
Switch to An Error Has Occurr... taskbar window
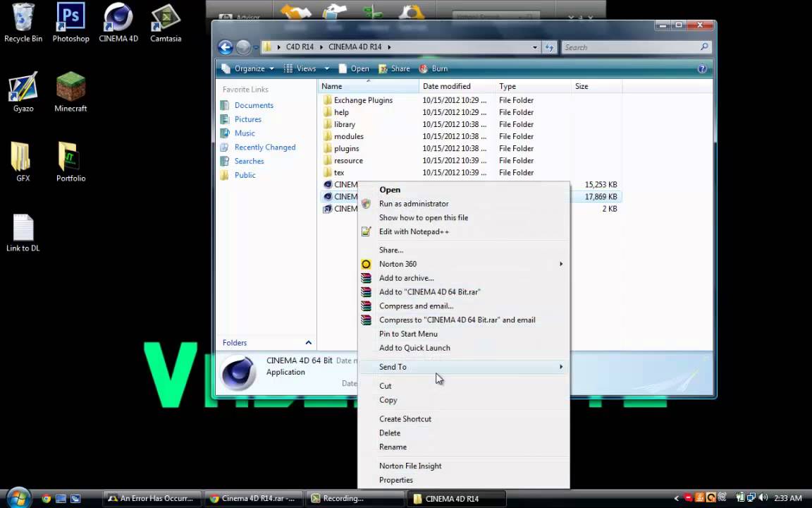coord(152,499)
